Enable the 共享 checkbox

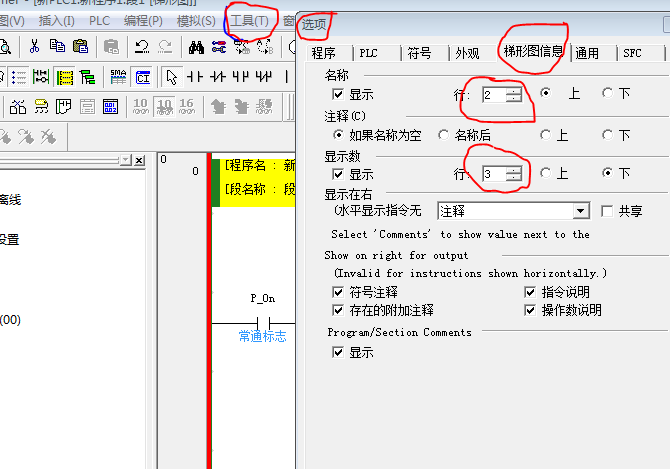coord(607,211)
